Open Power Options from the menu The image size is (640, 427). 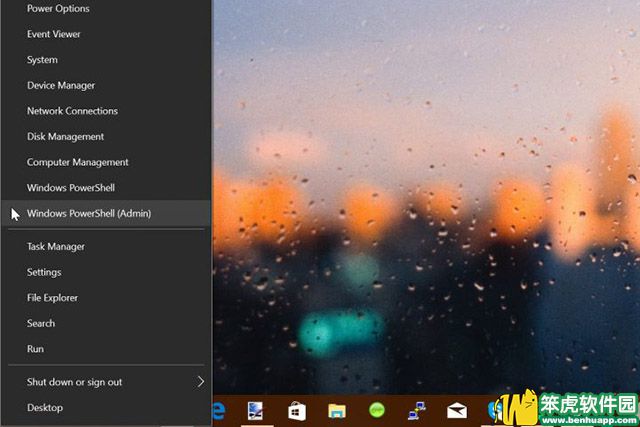point(106,9)
